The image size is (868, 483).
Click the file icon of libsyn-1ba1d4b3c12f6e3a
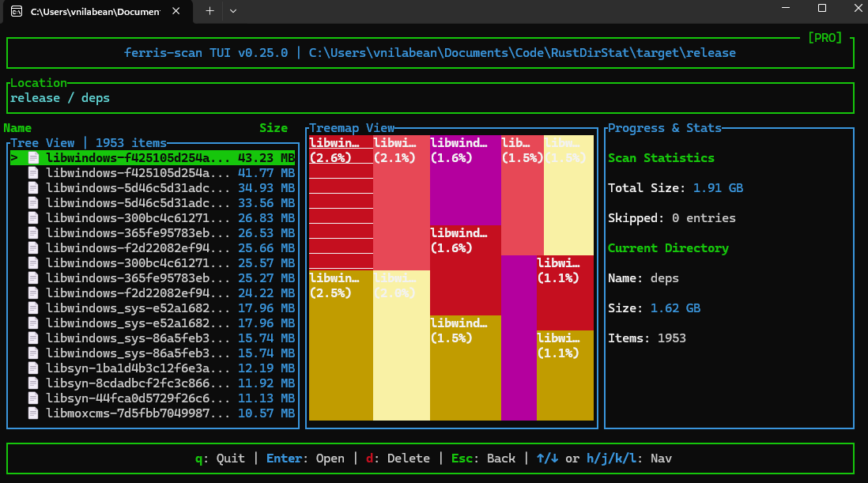click(33, 368)
